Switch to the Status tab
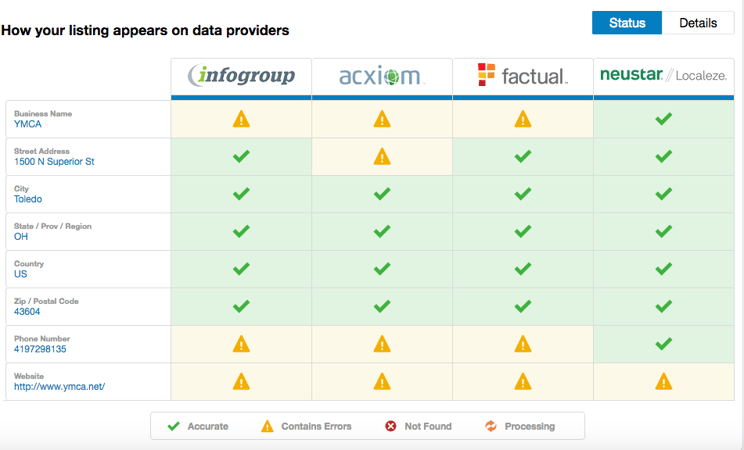This screenshot has height=450, width=744. 627,23
